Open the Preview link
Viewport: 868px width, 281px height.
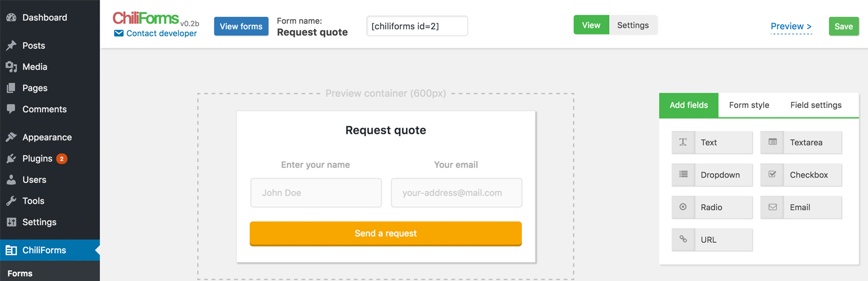tap(791, 26)
